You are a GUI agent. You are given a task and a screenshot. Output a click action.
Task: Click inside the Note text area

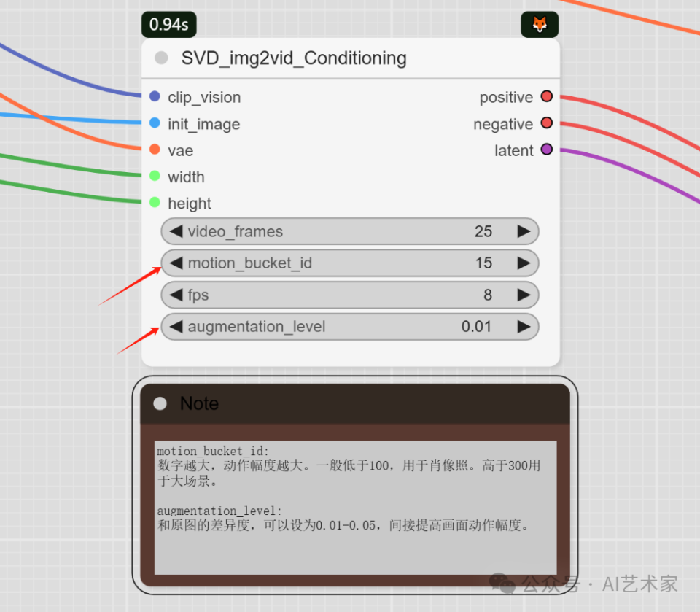coord(355,508)
